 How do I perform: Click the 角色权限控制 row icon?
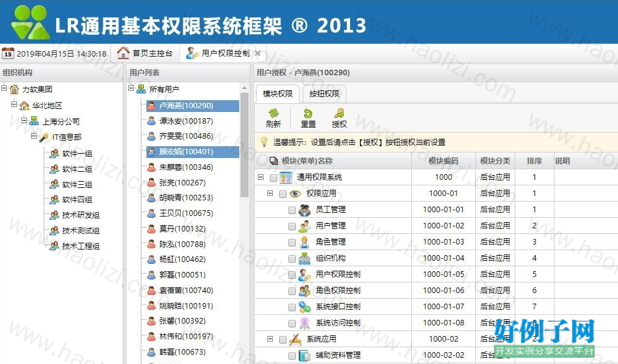pos(304,291)
